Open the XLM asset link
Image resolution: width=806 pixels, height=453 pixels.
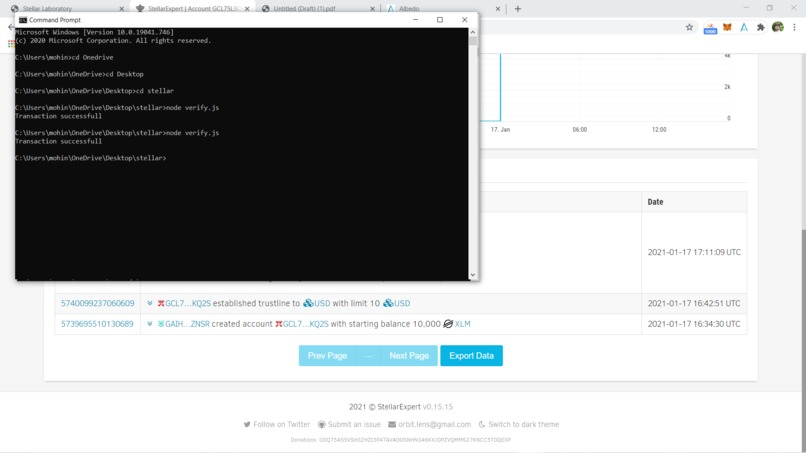tap(462, 324)
